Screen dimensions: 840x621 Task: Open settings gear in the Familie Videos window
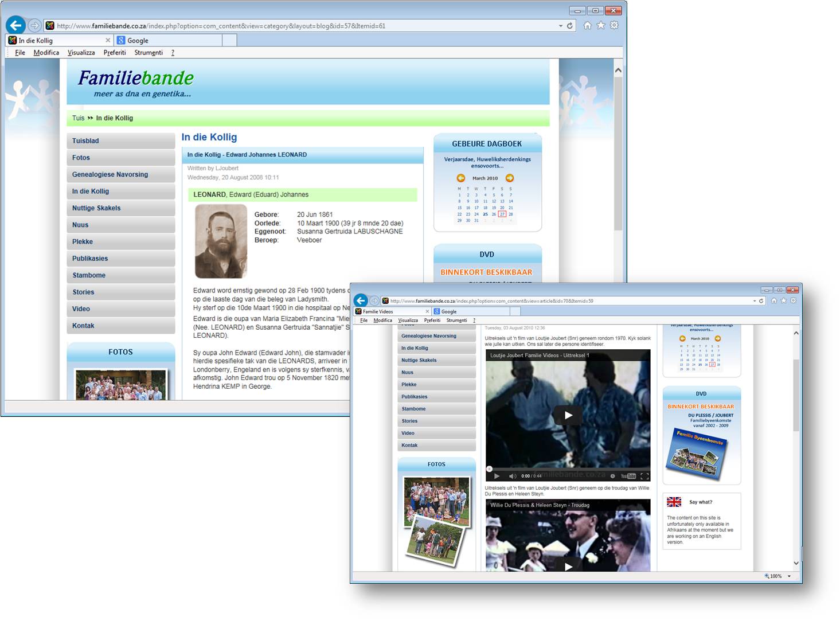[x=794, y=300]
